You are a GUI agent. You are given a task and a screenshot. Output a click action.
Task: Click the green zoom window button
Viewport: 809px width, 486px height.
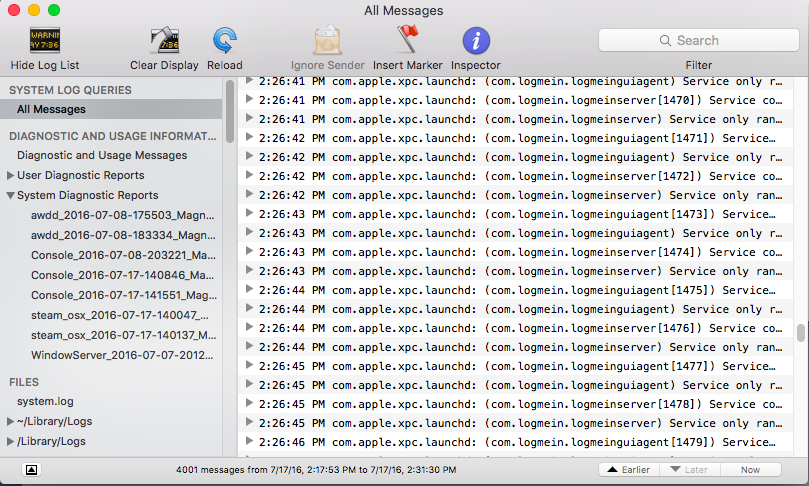54,10
